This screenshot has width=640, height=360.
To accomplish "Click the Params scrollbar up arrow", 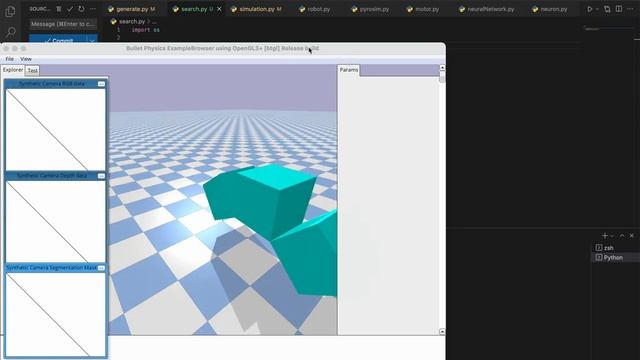I will (442, 67).
